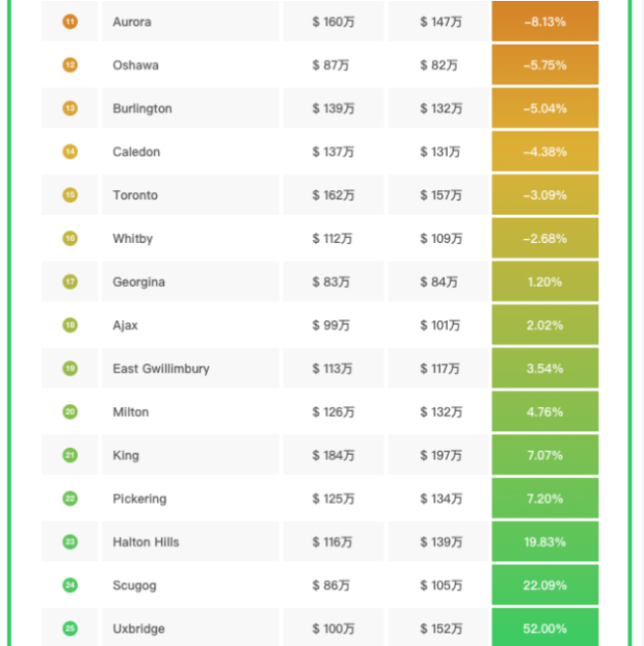Click the 1.20% change cell for Georgina
Screen dimensions: 644x646
coord(544,282)
